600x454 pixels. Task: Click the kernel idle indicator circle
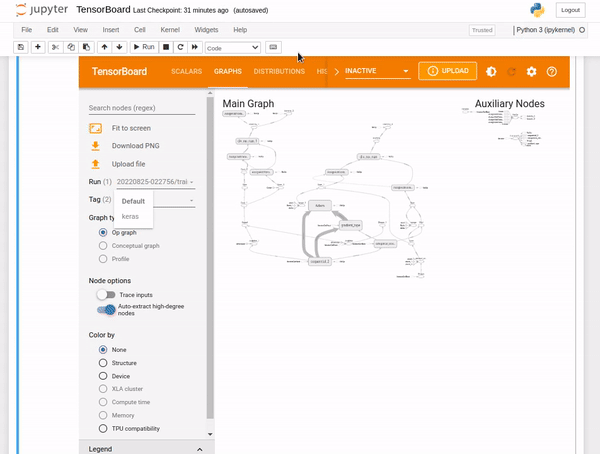(582, 30)
